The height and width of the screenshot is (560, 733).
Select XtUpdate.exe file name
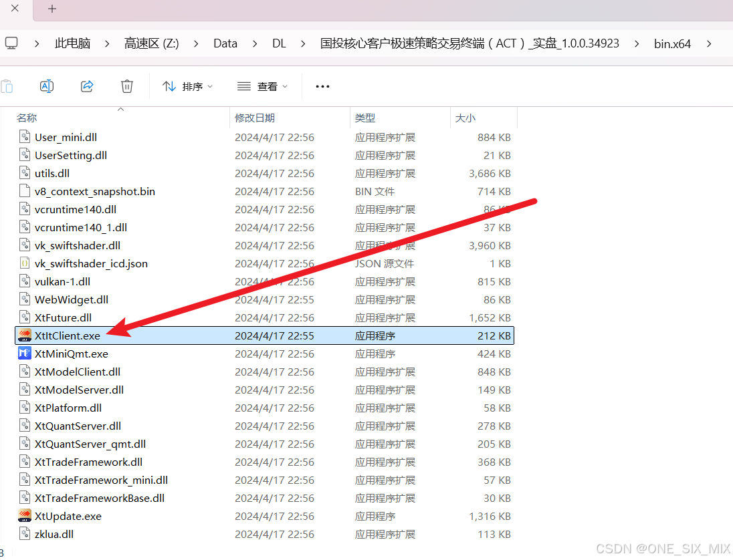point(68,516)
